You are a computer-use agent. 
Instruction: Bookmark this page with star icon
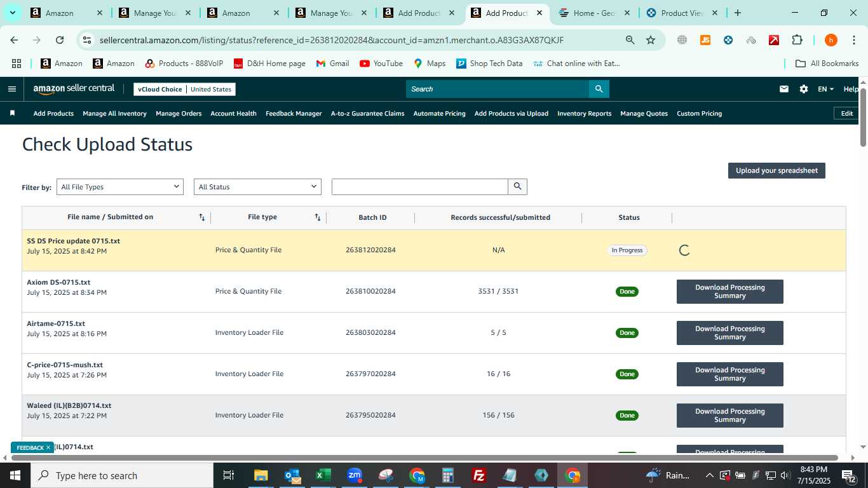coord(651,40)
